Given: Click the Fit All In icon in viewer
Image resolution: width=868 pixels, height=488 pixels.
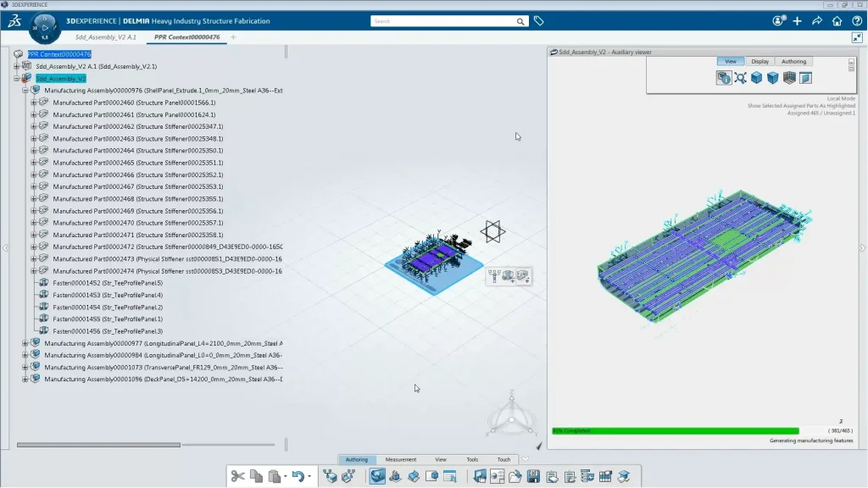Looking at the screenshot, I should pyautogui.click(x=740, y=78).
